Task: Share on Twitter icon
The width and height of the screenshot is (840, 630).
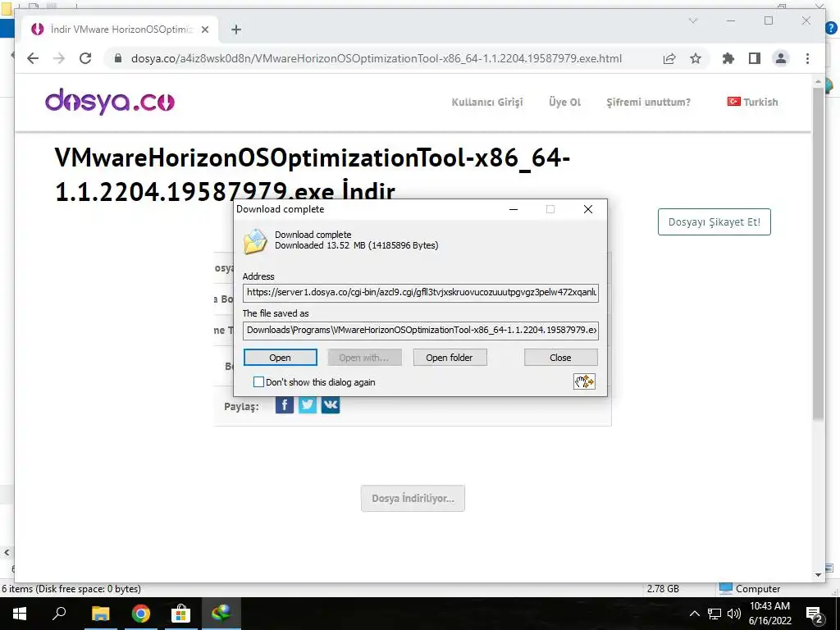Action: click(308, 405)
